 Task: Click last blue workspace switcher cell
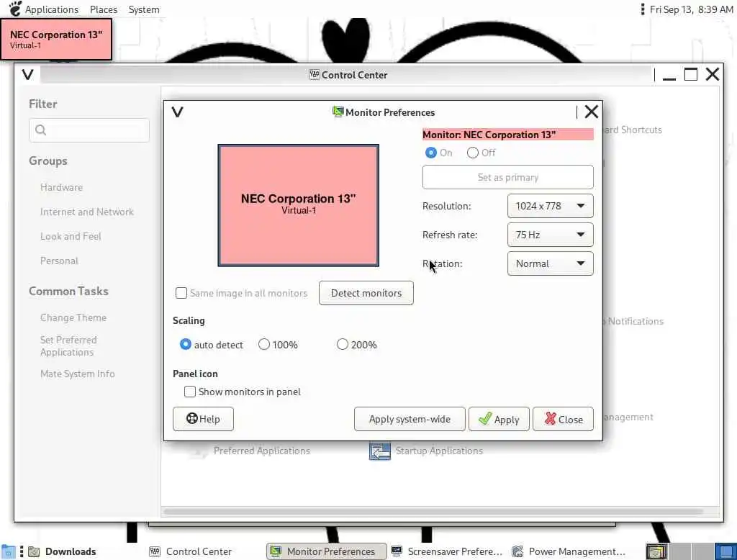pyautogui.click(x=725, y=551)
